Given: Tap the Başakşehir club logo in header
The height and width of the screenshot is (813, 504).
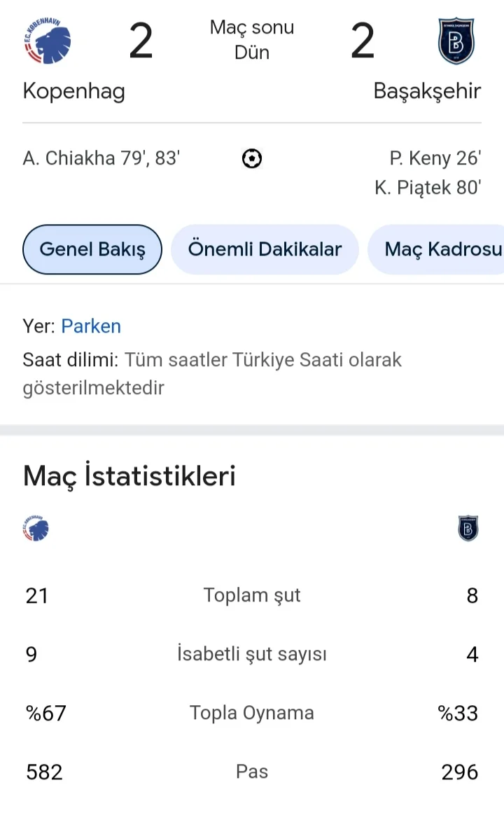Looking at the screenshot, I should 456,42.
